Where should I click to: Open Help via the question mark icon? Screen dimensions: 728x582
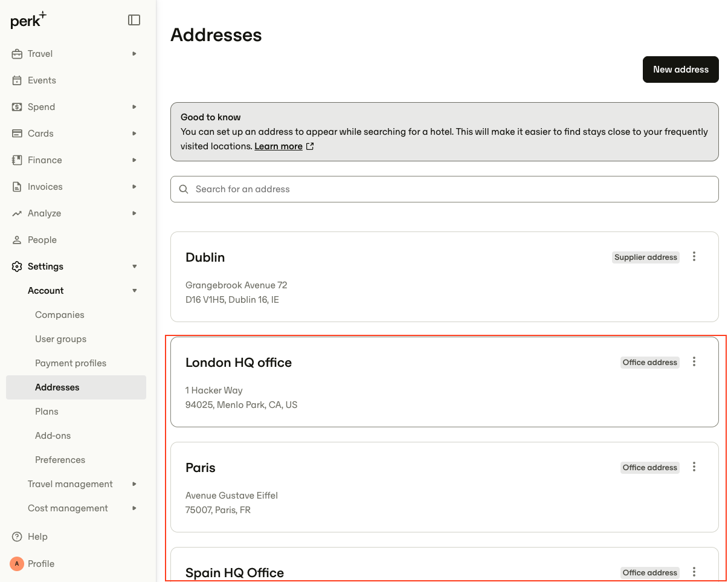17,537
